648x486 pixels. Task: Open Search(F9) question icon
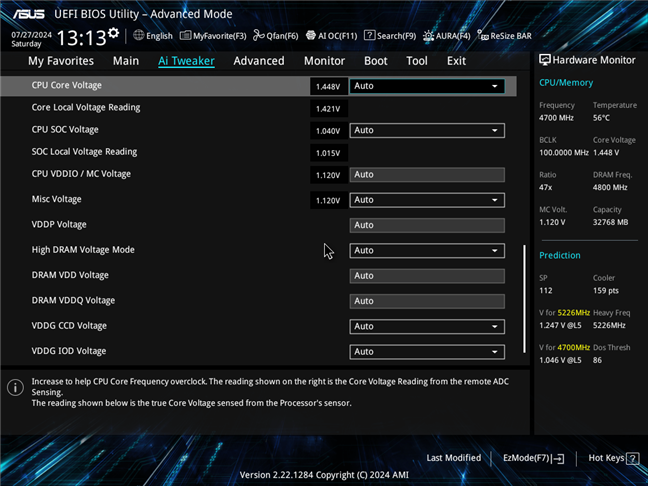click(369, 36)
